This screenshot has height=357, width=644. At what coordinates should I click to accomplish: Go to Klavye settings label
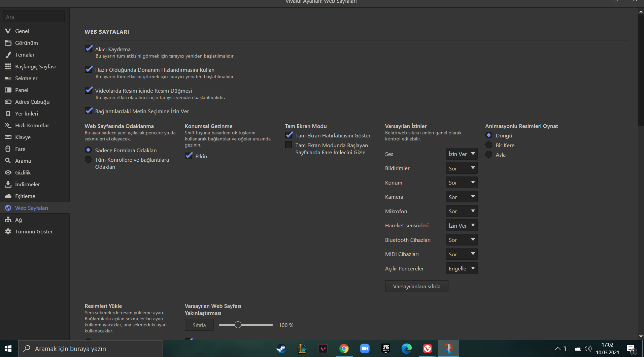pos(23,137)
